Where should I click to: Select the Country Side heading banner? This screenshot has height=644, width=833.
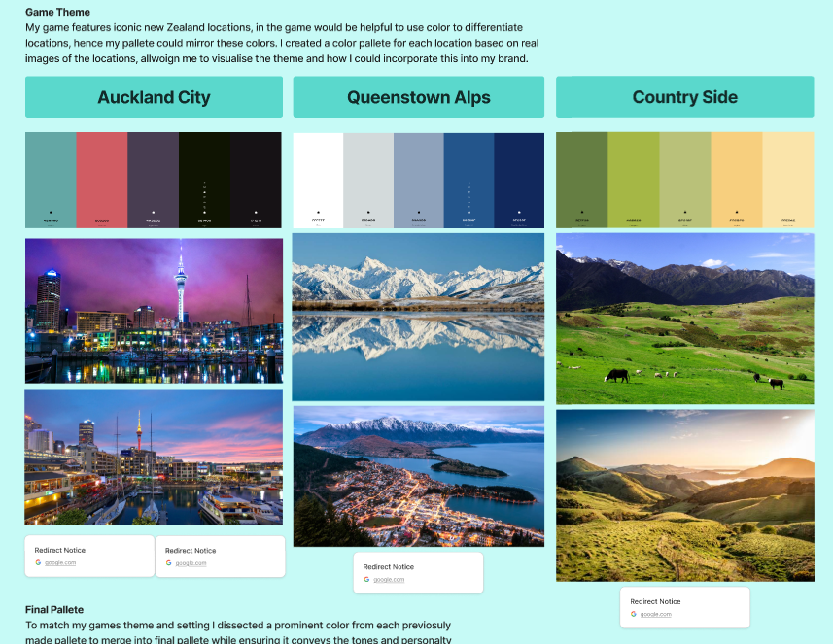pos(685,96)
